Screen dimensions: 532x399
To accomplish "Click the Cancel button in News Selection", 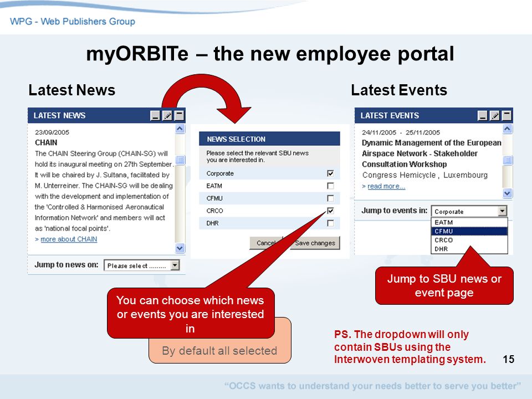I will click(x=266, y=243).
